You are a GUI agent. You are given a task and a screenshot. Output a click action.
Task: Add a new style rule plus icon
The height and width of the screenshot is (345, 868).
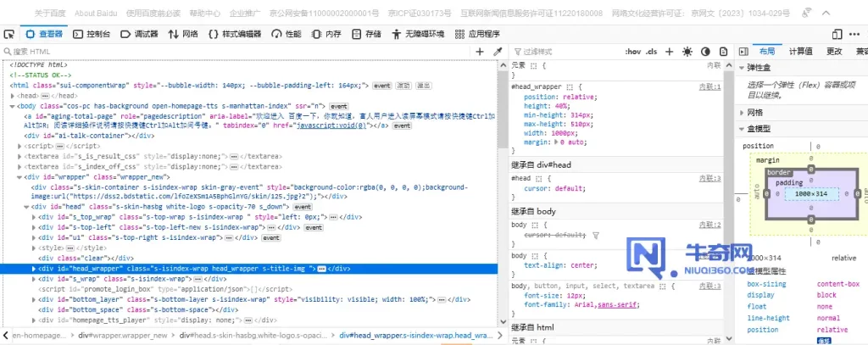pyautogui.click(x=669, y=52)
